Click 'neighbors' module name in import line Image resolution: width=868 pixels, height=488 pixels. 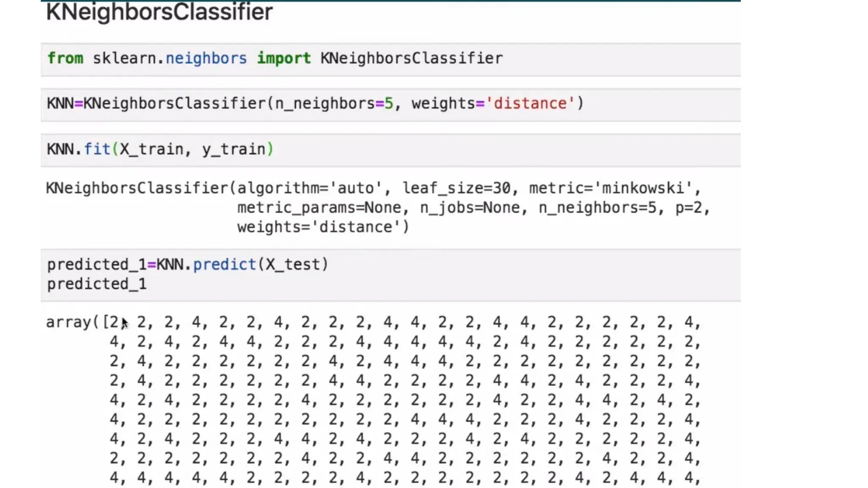point(206,58)
